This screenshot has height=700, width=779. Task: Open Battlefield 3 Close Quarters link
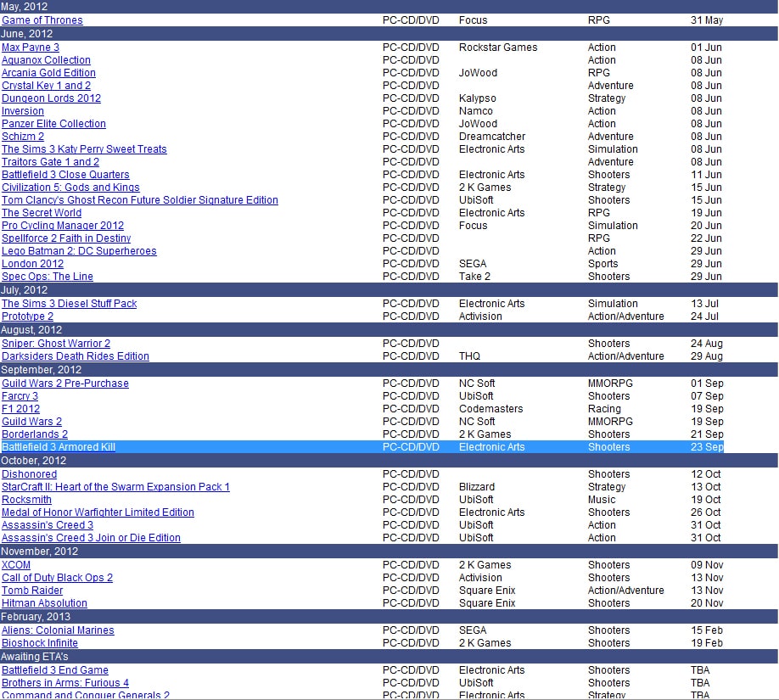(65, 175)
